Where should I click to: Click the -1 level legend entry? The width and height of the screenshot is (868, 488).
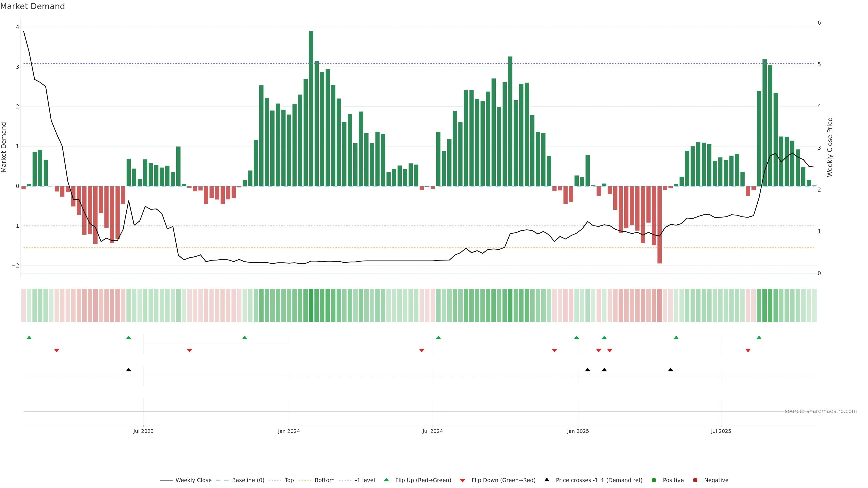[x=365, y=480]
